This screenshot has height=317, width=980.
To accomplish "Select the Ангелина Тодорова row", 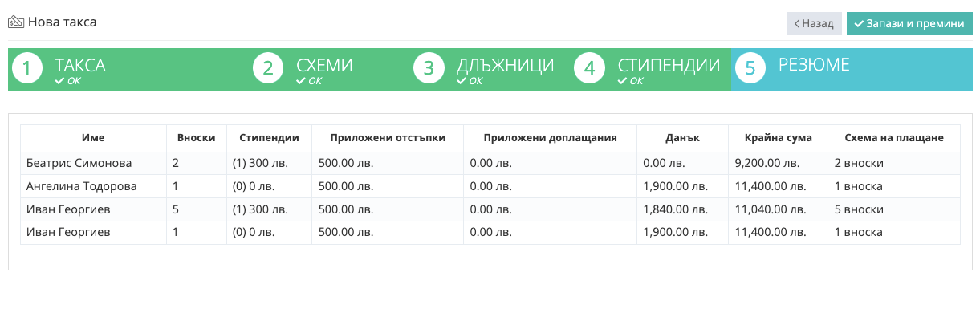I will (490, 186).
